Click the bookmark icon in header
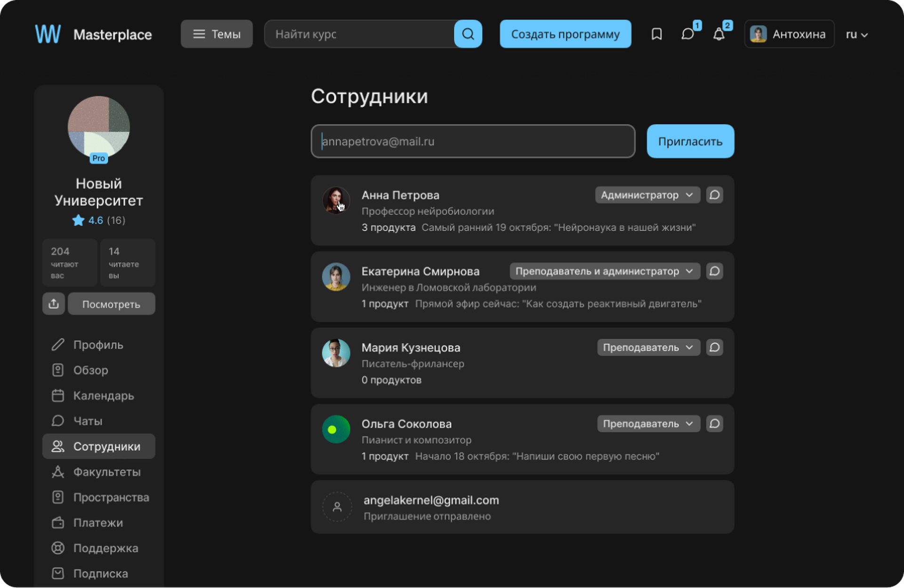Screen dimensions: 904x588 pyautogui.click(x=656, y=34)
